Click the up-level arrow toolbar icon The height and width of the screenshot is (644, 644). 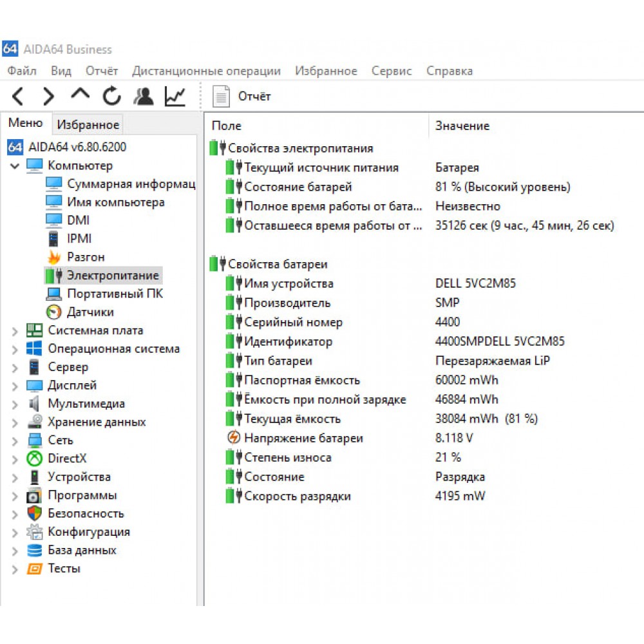pos(80,94)
